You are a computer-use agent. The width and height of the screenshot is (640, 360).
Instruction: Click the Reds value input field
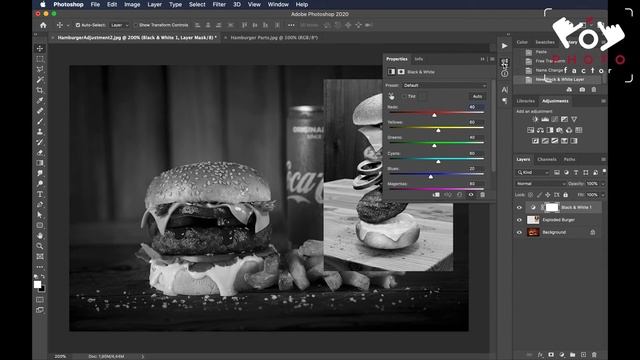(476, 107)
